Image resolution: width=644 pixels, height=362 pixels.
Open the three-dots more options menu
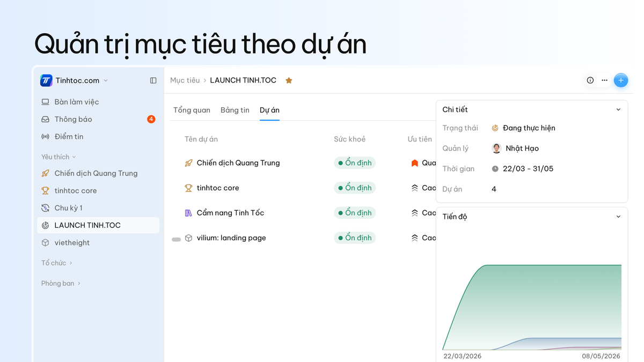point(604,80)
